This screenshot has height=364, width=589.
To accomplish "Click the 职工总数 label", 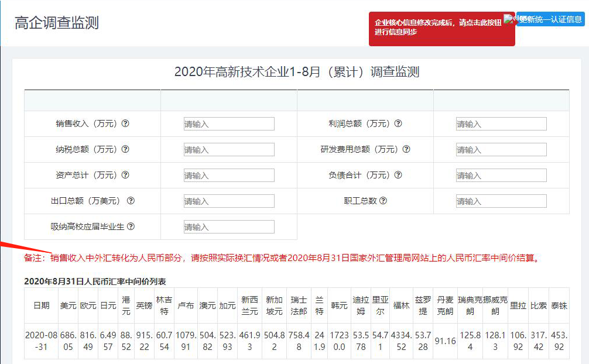I will [x=360, y=201].
